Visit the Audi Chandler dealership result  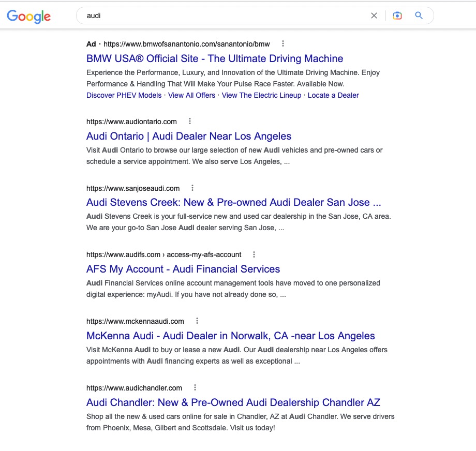click(233, 402)
